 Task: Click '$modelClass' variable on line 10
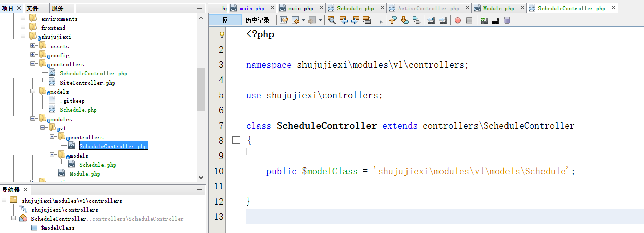pos(330,171)
